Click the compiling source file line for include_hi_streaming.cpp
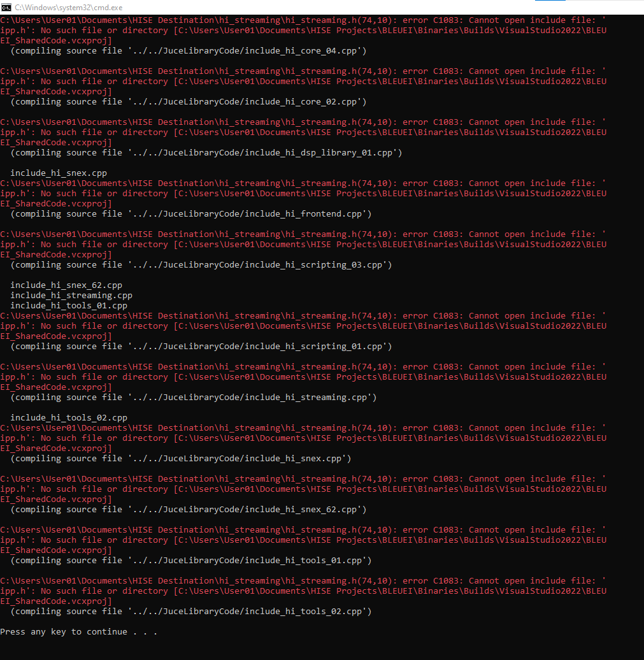 click(194, 398)
